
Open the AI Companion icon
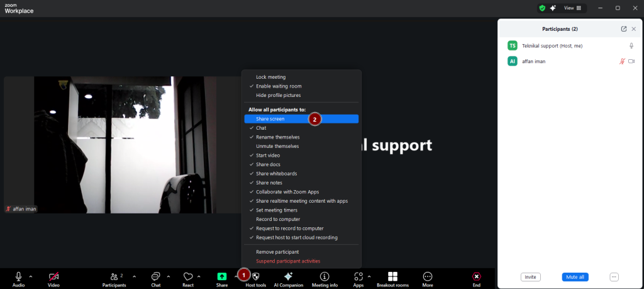pos(289,276)
